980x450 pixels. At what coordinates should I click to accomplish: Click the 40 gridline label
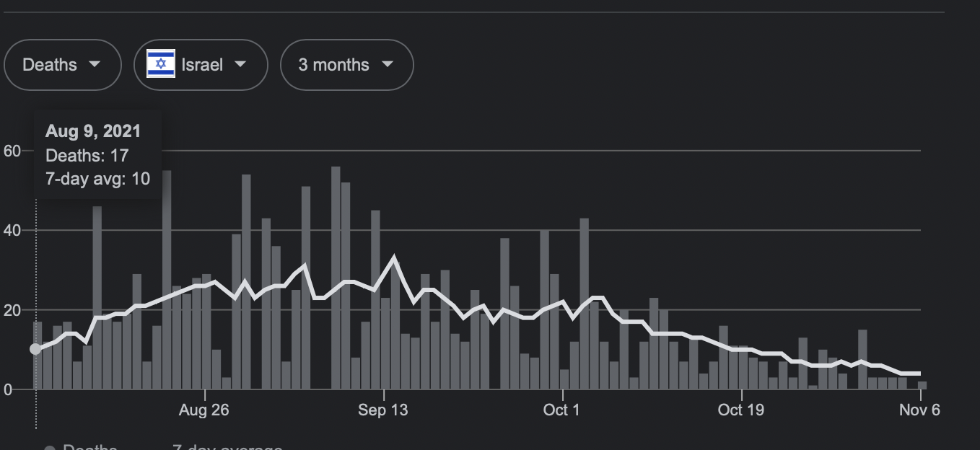point(12,231)
